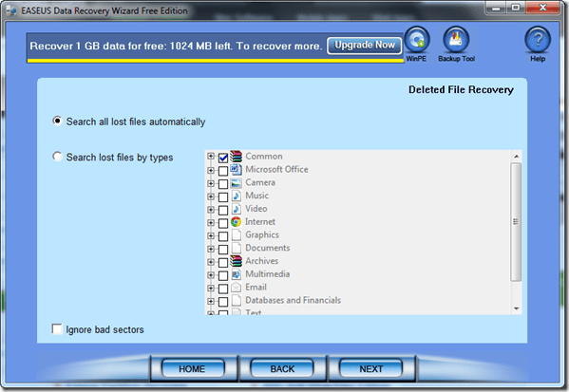569x392 pixels.
Task: Click the file type list scroll up arrow
Action: click(x=516, y=157)
